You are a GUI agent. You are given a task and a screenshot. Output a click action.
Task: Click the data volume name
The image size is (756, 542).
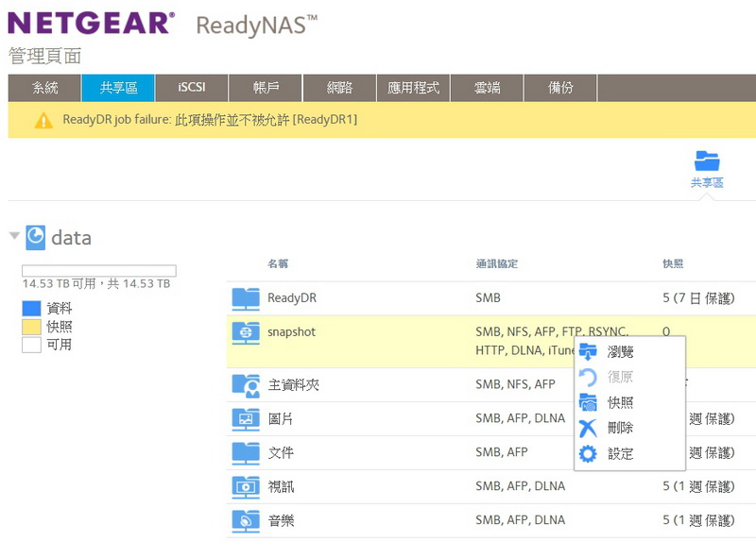(72, 238)
